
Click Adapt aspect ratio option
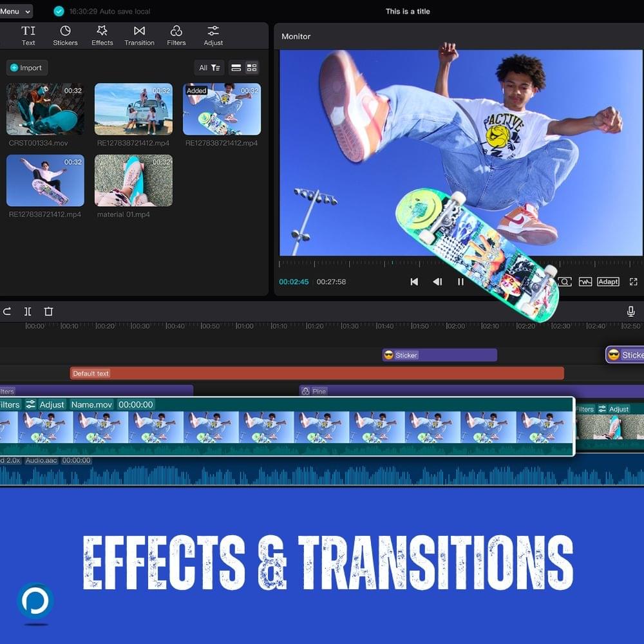608,282
